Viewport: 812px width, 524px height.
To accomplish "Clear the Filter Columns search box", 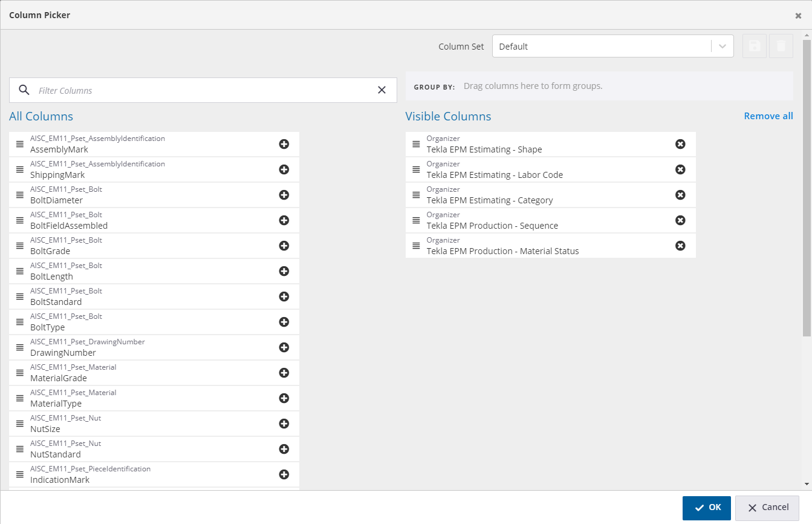I will (382, 90).
